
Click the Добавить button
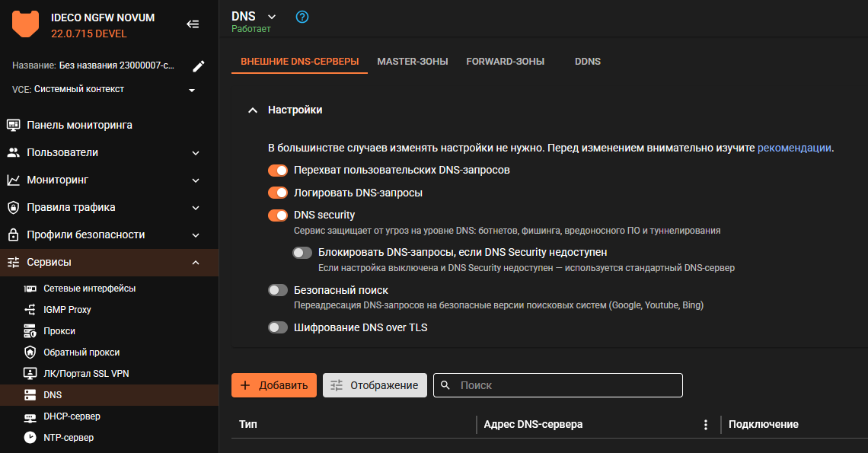pos(274,385)
